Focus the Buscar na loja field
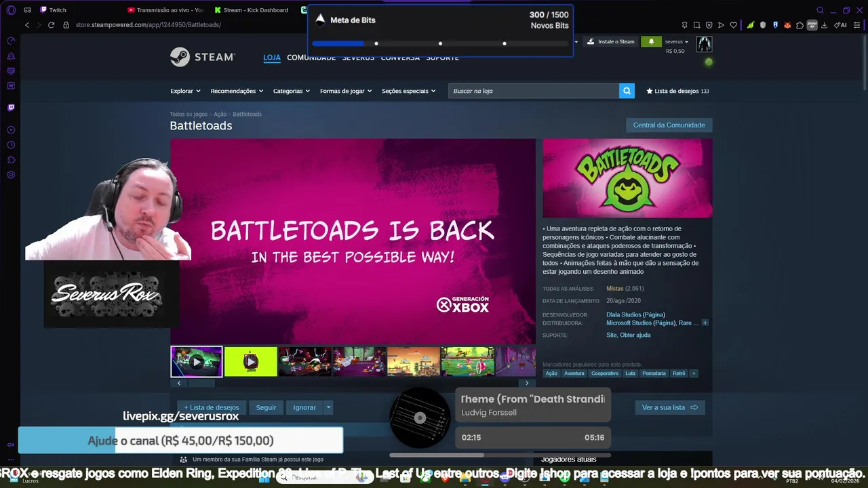Viewport: 868px width, 488px height. point(534,91)
